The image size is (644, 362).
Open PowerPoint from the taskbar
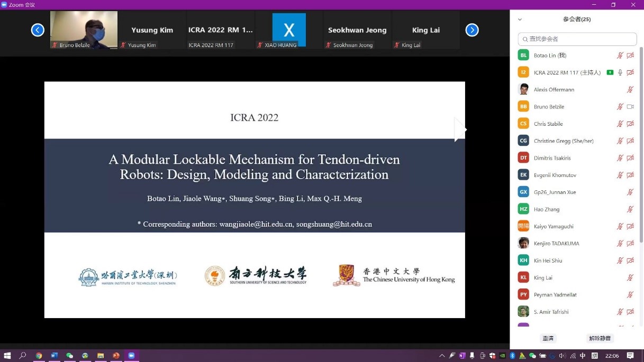pyautogui.click(x=116, y=356)
